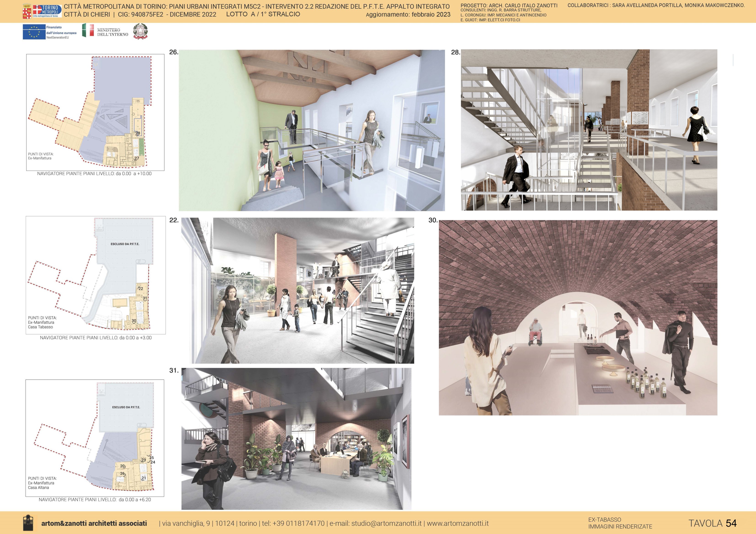
Task: Select render image 26 with green wall
Action: (x=311, y=130)
